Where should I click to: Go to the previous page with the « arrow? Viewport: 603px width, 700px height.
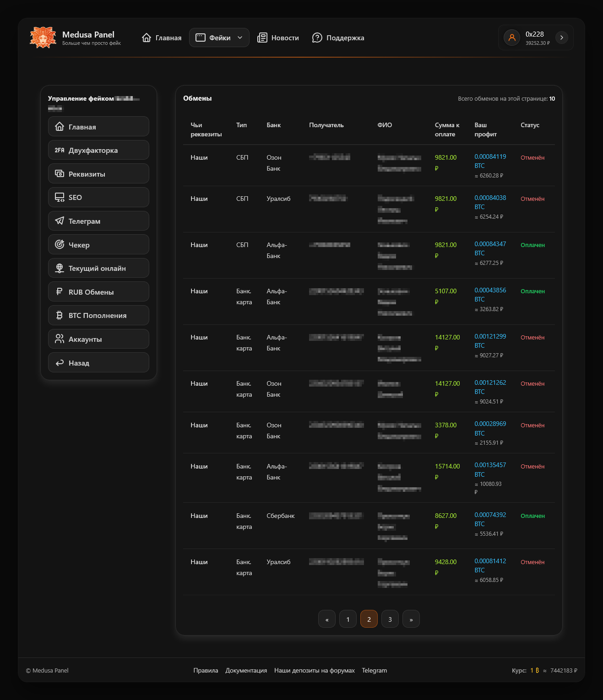coord(327,619)
